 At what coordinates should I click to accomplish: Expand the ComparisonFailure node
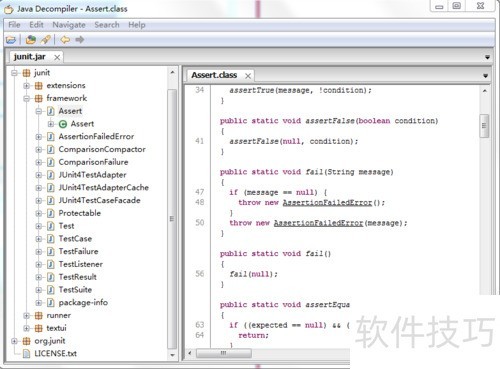pyautogui.click(x=39, y=162)
